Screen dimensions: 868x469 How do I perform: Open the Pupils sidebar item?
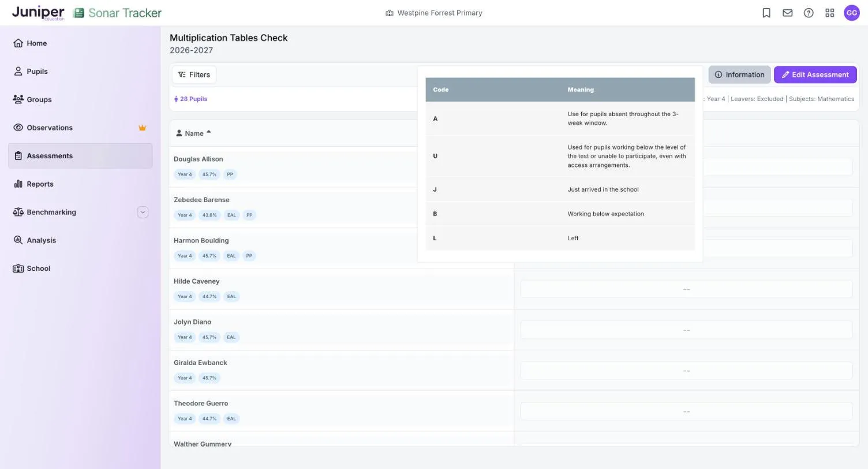pos(80,72)
